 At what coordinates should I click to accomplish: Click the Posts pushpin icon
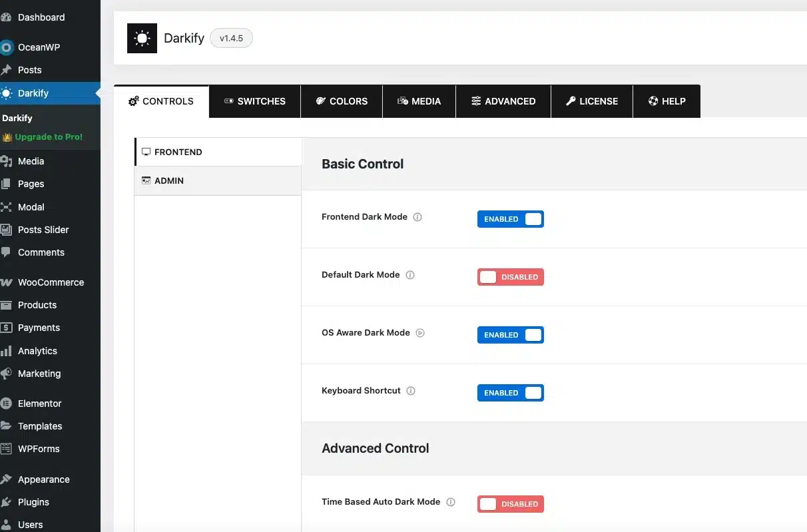pos(6,70)
